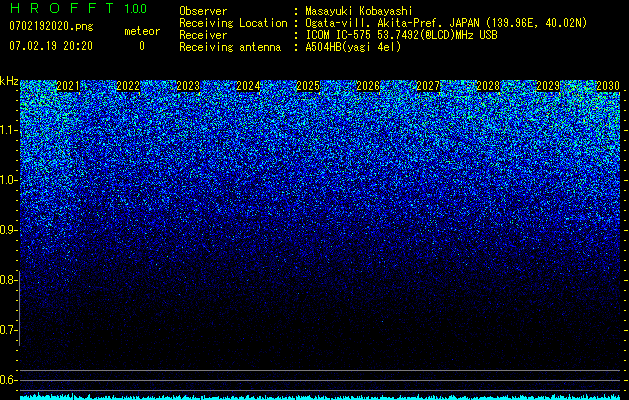The image size is (629, 400).
Task: Click the Receiving Location field label
Action: pyautogui.click(x=233, y=23)
